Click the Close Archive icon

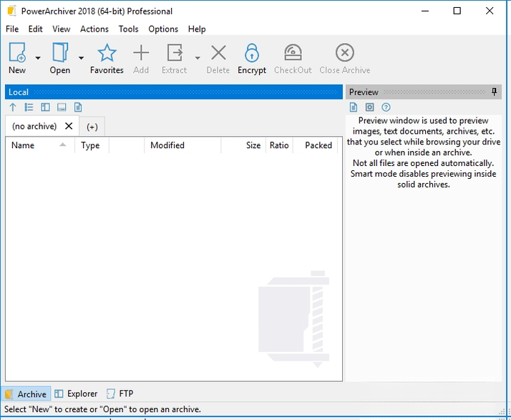coord(345,52)
